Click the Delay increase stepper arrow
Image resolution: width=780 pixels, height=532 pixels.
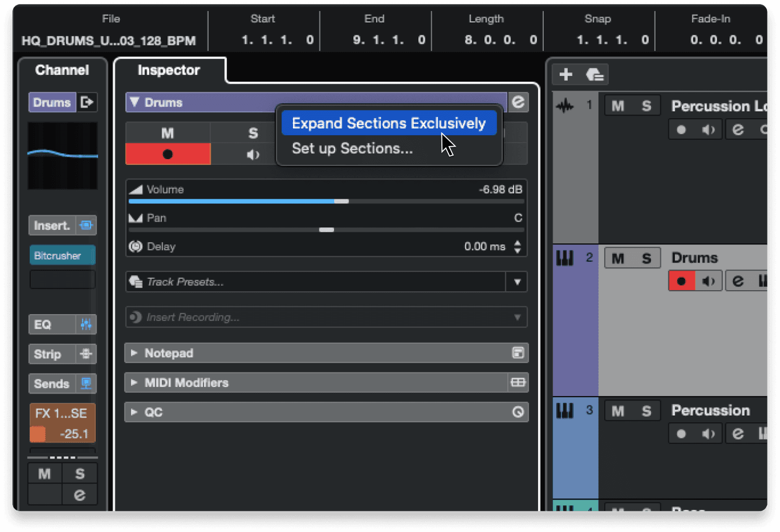(518, 243)
